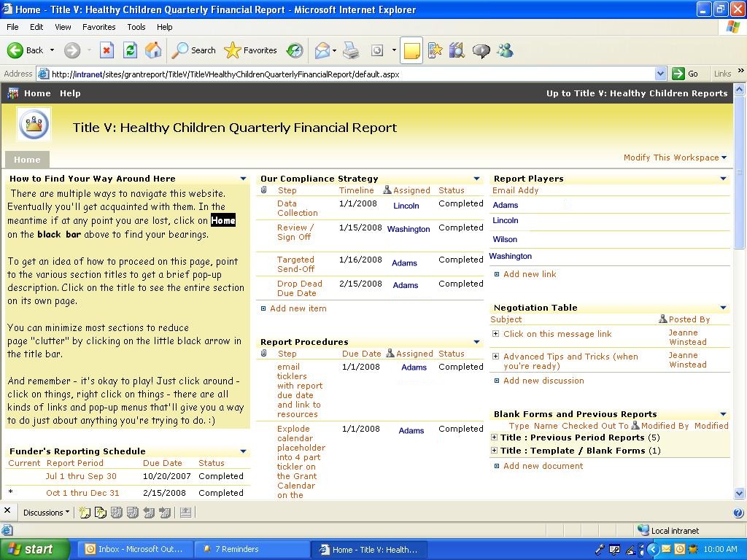Click the Mail envelope toolbar icon
The height and width of the screenshot is (560, 747).
coord(322,50)
